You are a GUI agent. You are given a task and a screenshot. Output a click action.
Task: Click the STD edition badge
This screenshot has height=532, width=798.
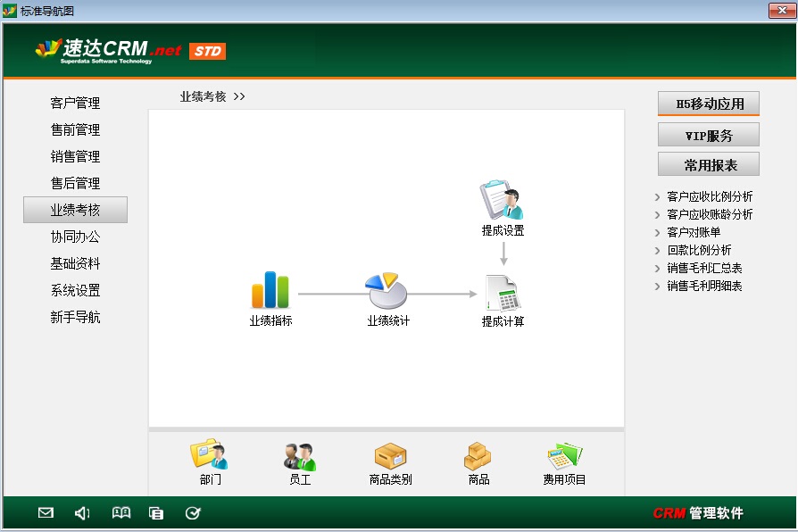[207, 51]
